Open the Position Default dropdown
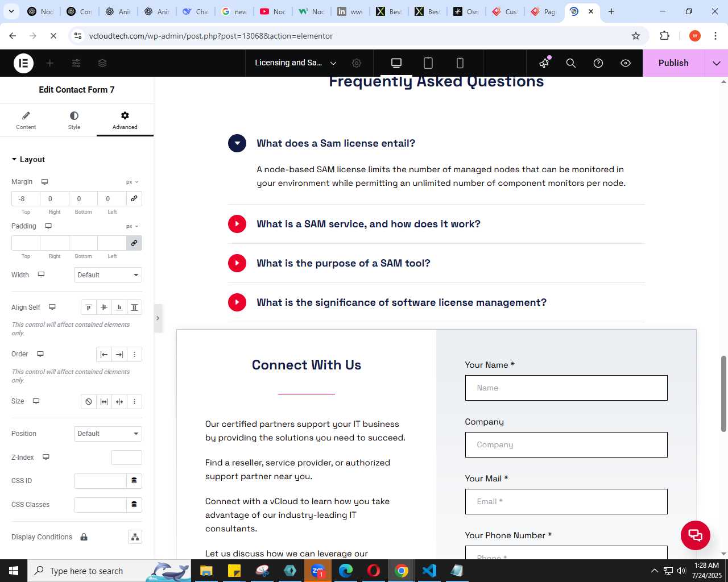This screenshot has height=582, width=728. click(108, 434)
